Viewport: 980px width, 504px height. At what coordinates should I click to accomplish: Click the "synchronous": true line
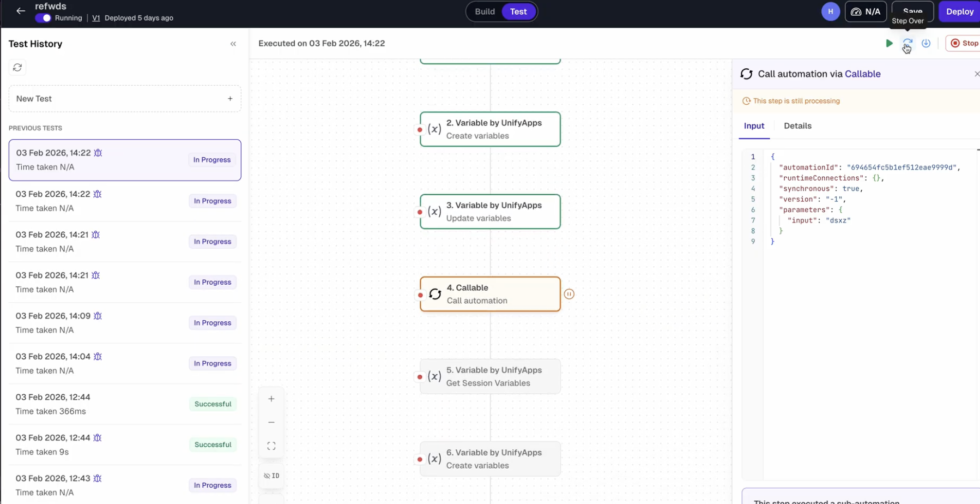(821, 189)
